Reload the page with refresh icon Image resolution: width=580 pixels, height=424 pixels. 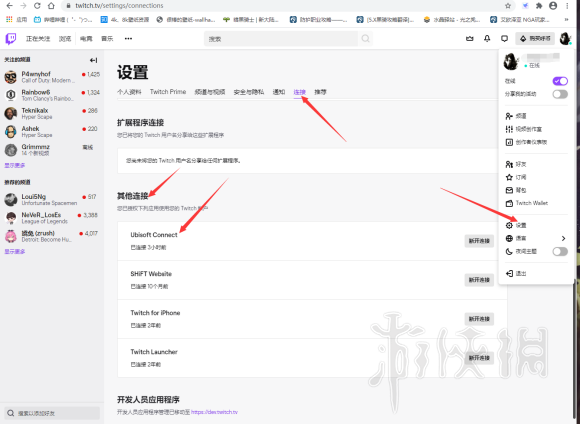point(37,6)
